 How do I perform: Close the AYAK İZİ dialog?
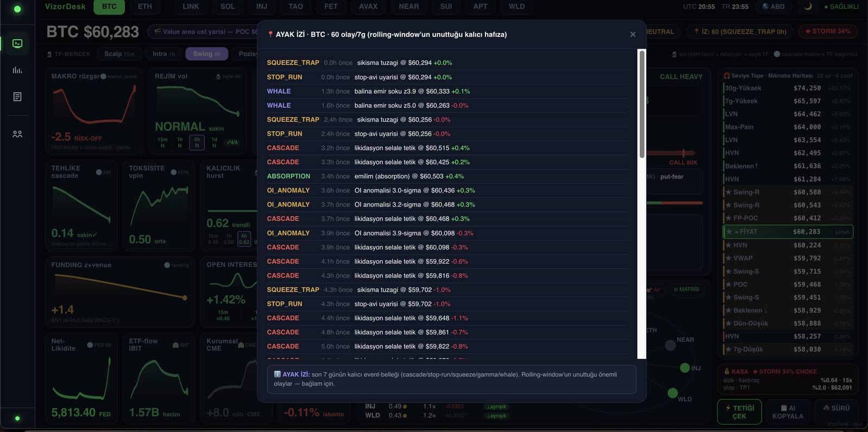[633, 34]
